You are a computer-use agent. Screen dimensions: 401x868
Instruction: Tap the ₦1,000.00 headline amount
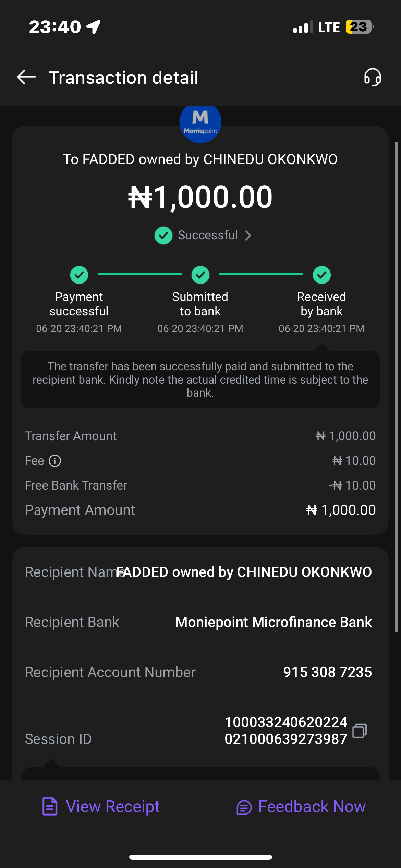coord(200,197)
